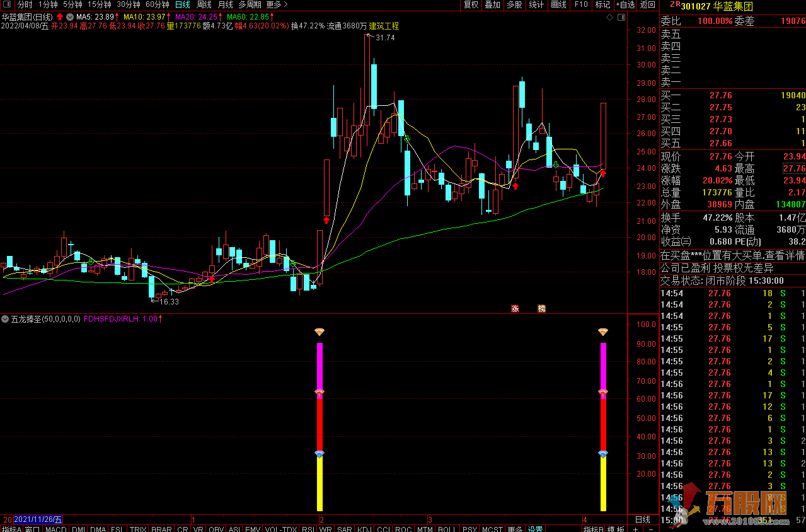Select the BRAR indicator tab
This screenshot has height=532, width=806.
pos(161,529)
